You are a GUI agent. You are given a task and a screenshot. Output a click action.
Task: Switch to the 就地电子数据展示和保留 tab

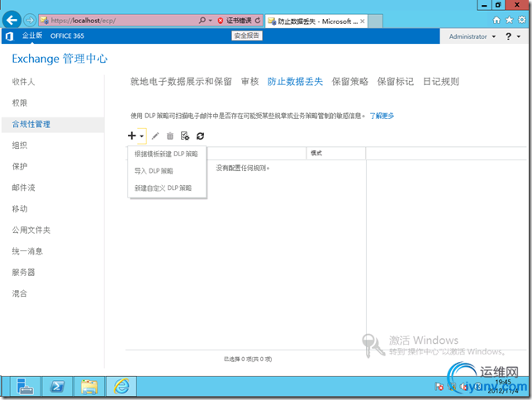(181, 82)
